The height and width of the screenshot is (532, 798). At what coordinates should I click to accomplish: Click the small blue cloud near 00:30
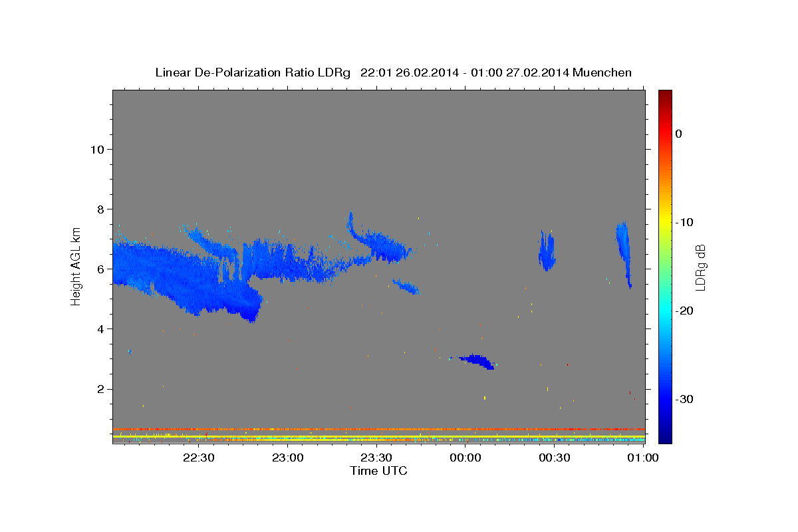pyautogui.click(x=547, y=251)
